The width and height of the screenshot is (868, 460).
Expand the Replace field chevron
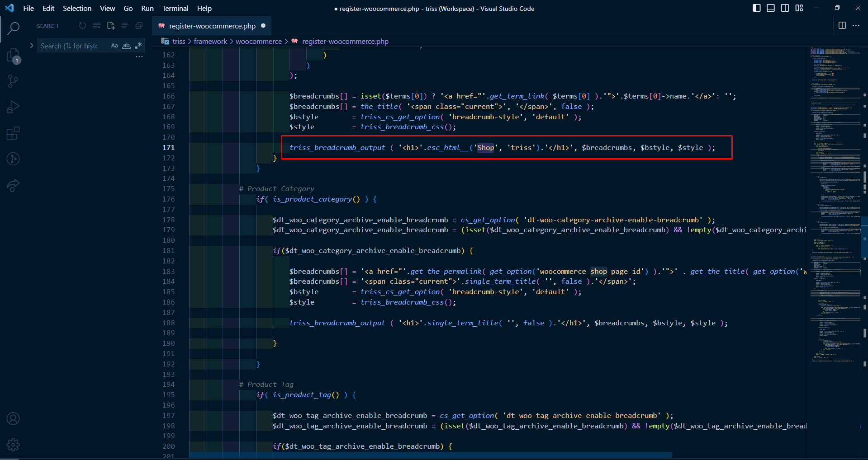pyautogui.click(x=31, y=46)
